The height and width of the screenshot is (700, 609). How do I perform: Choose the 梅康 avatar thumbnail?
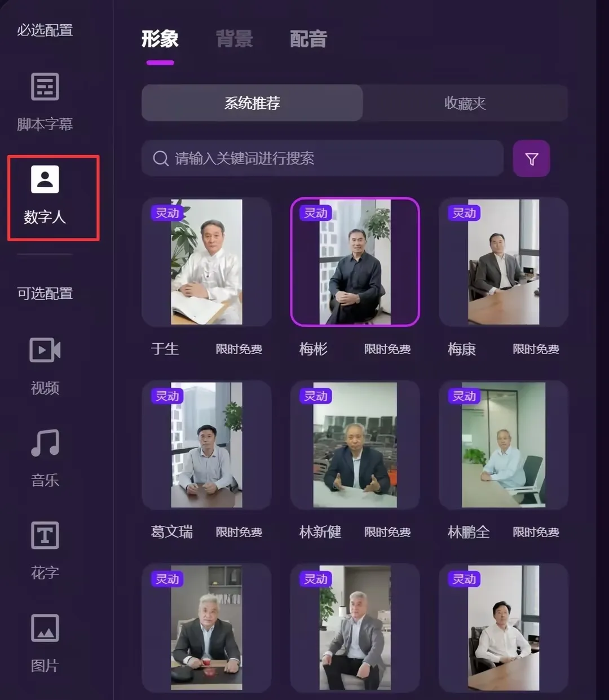coord(504,262)
